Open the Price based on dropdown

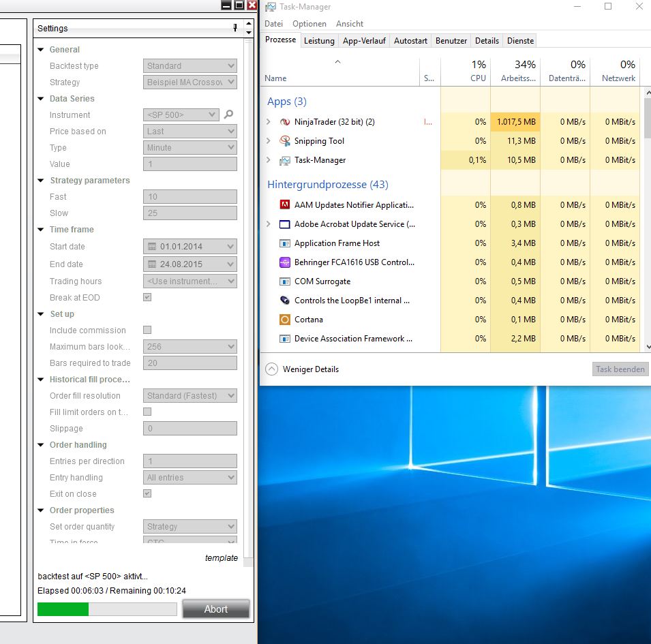coord(190,131)
